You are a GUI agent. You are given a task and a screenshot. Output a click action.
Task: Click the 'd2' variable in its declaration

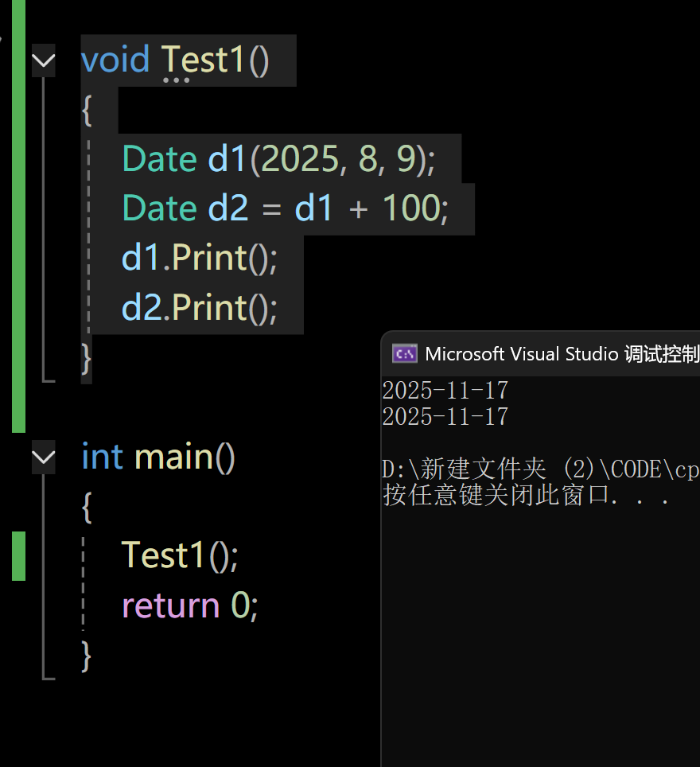click(228, 208)
